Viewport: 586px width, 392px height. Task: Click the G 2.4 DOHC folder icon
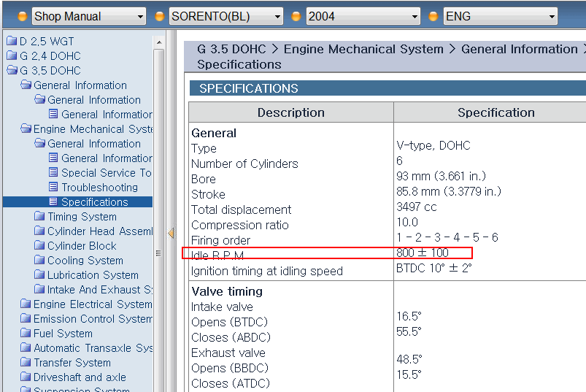tap(11, 56)
